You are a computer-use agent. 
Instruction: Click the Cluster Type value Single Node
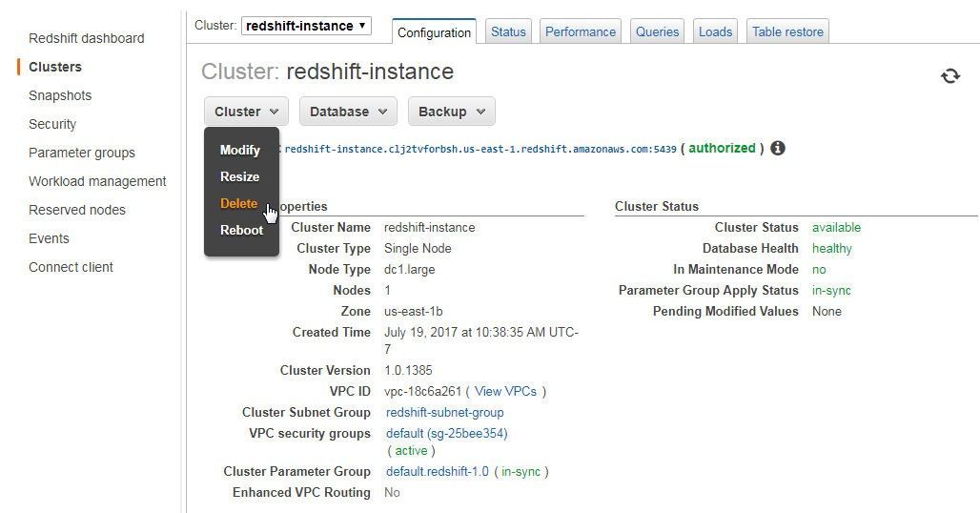pyautogui.click(x=418, y=249)
